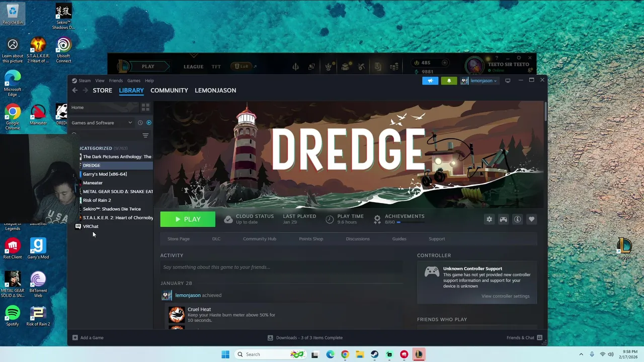Open the DREDGE Discussions link

358,239
